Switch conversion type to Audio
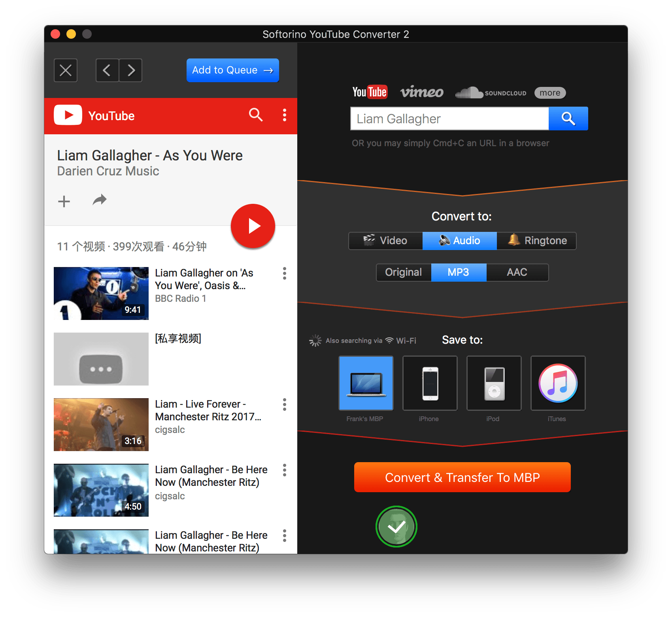The height and width of the screenshot is (617, 672). tap(459, 241)
